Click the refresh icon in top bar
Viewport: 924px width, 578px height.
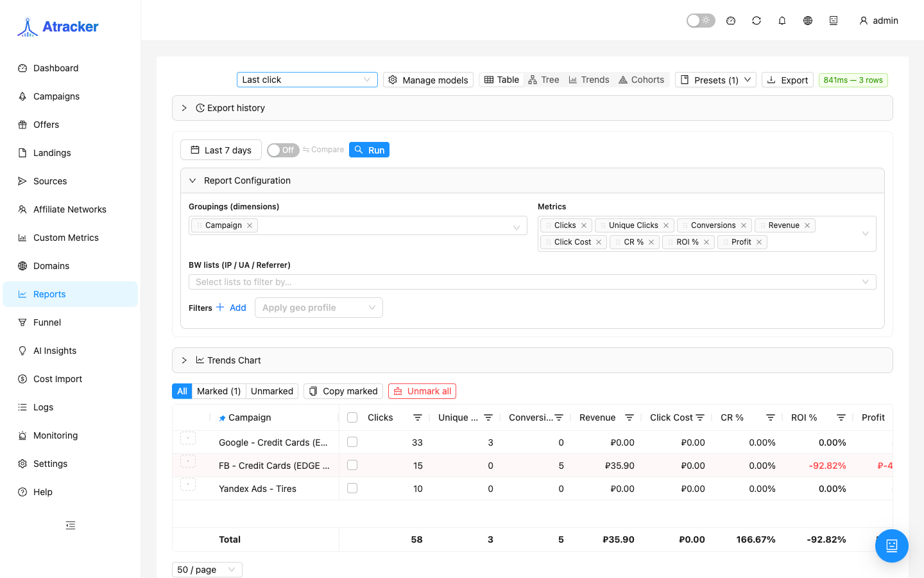[757, 21]
